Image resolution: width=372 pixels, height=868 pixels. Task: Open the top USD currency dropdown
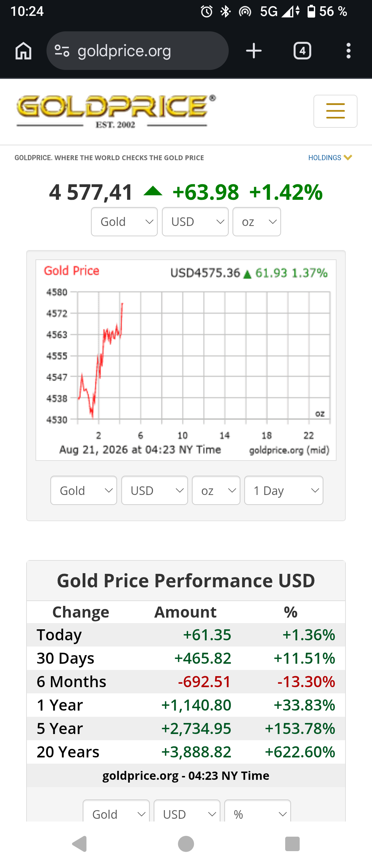[195, 222]
